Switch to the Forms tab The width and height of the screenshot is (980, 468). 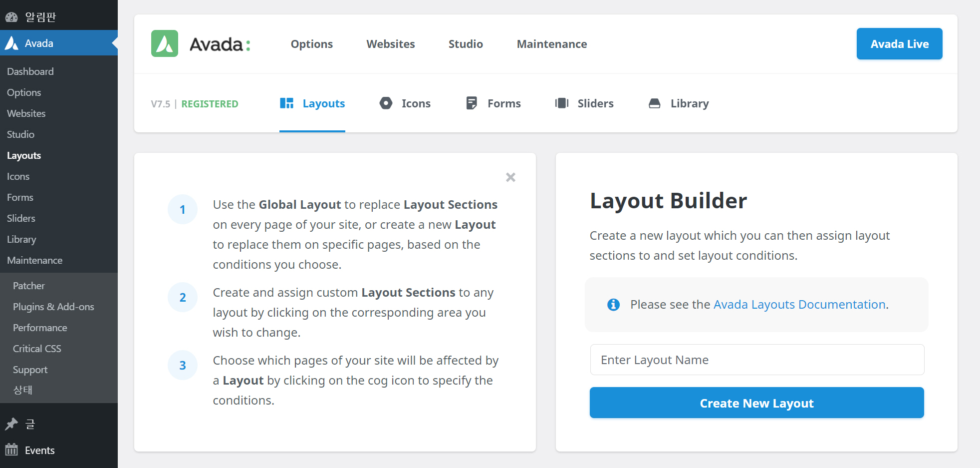(493, 103)
